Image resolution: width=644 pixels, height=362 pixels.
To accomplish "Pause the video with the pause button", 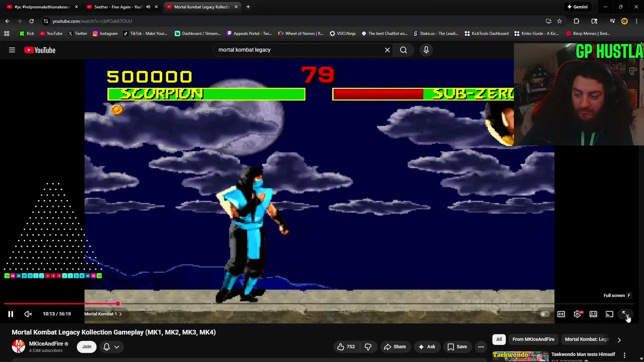I will [x=10, y=314].
